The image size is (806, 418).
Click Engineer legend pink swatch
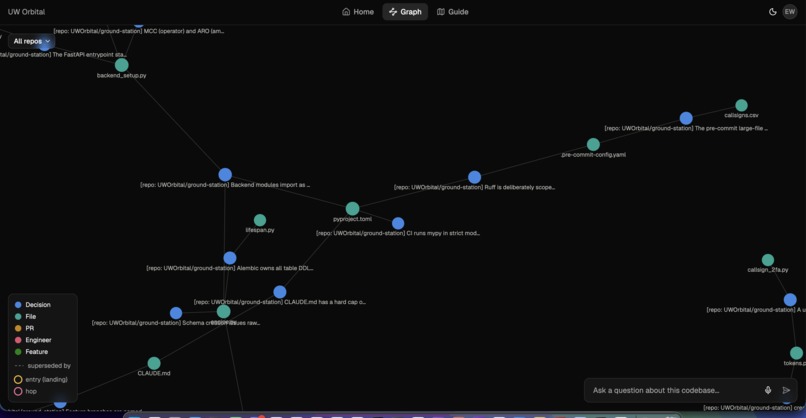click(18, 340)
